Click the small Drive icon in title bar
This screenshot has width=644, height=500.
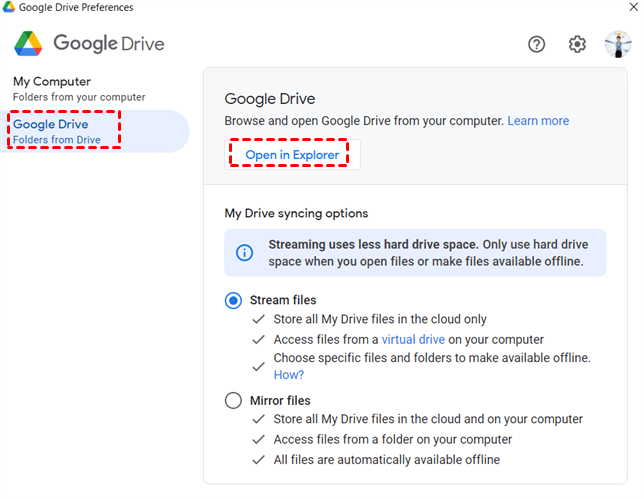[x=8, y=8]
